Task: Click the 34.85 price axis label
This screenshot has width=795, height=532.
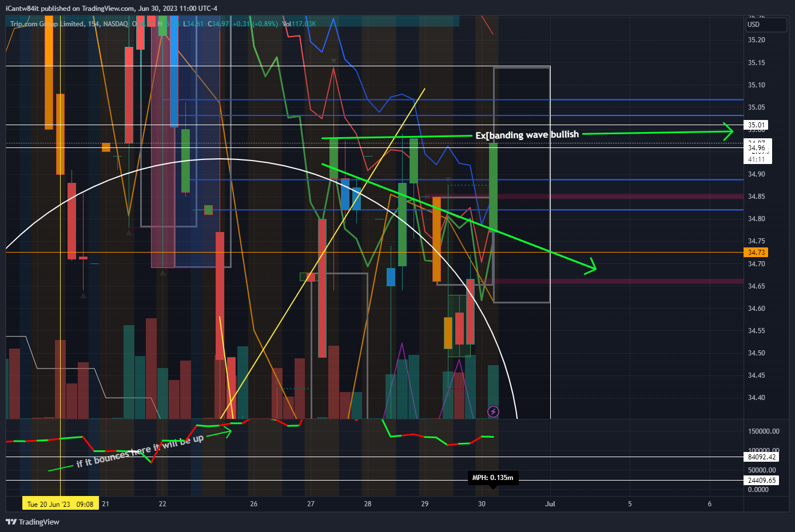Action: click(756, 197)
